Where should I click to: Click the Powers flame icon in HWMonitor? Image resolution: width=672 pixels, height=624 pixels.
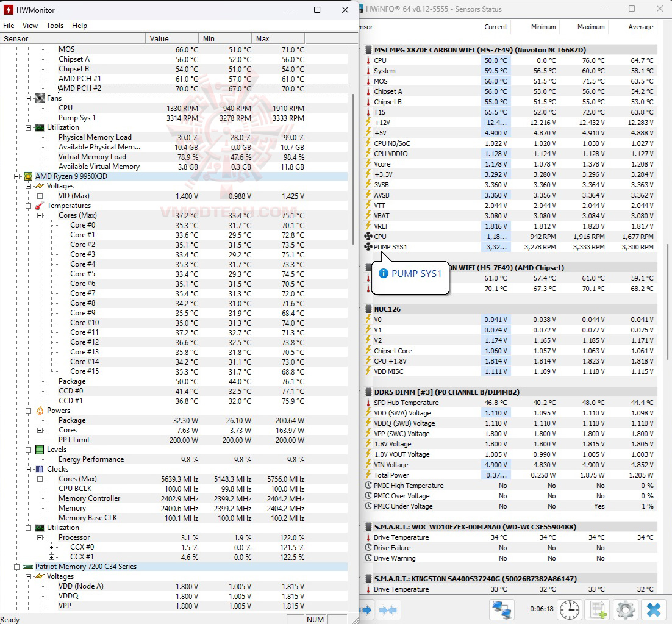coord(40,411)
